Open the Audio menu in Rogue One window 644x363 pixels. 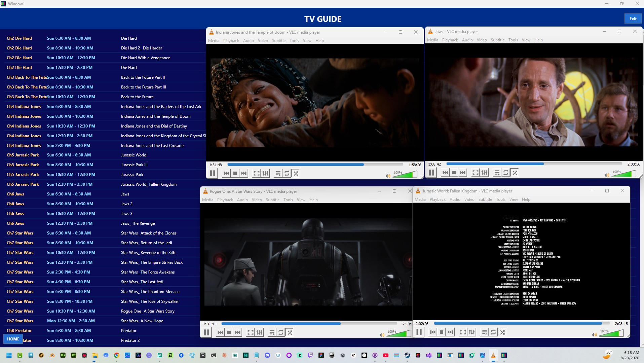[x=242, y=200]
